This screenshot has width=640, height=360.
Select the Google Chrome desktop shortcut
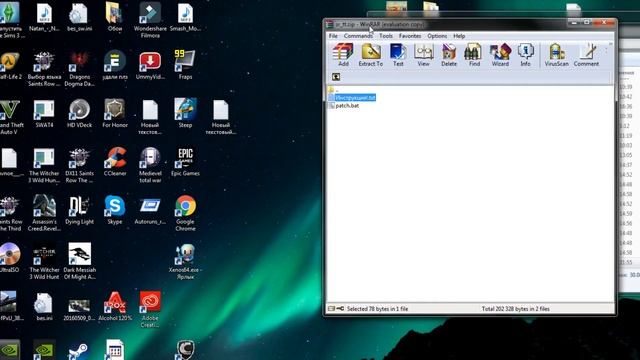tap(185, 213)
